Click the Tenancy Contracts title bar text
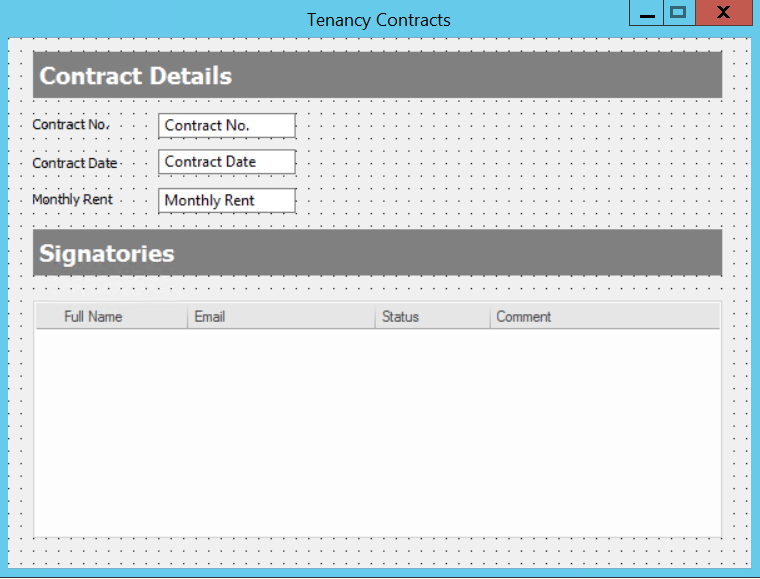 click(378, 20)
